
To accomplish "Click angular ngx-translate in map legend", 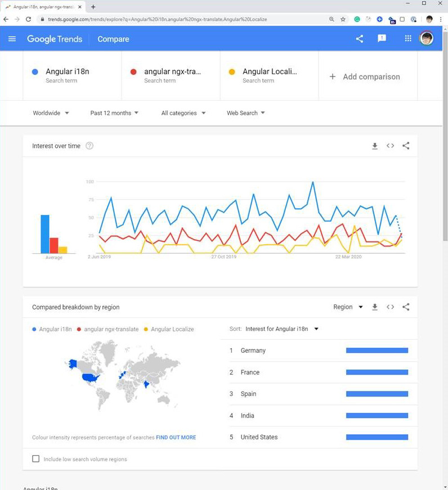I will (108, 329).
